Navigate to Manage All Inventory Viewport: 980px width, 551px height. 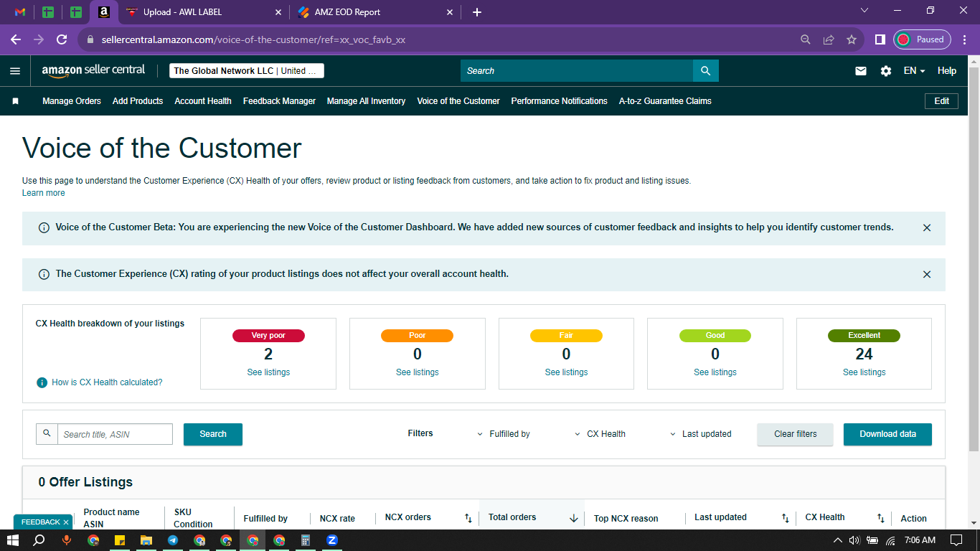coord(367,101)
